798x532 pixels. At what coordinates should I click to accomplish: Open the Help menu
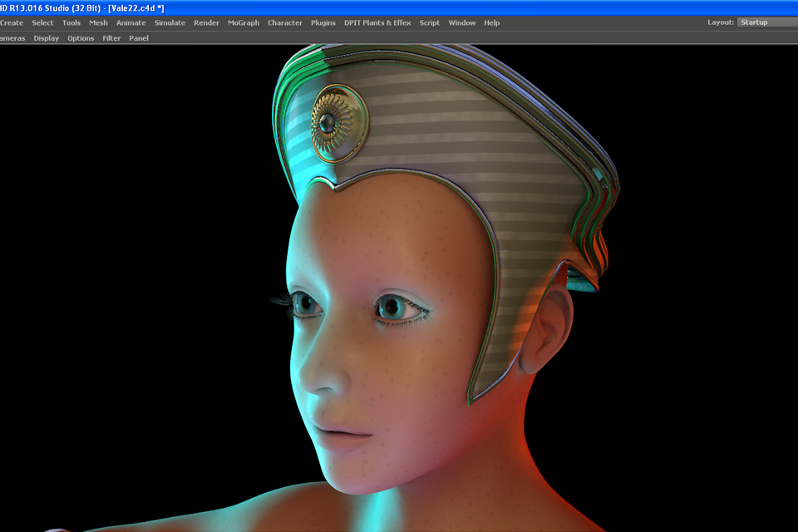[491, 23]
